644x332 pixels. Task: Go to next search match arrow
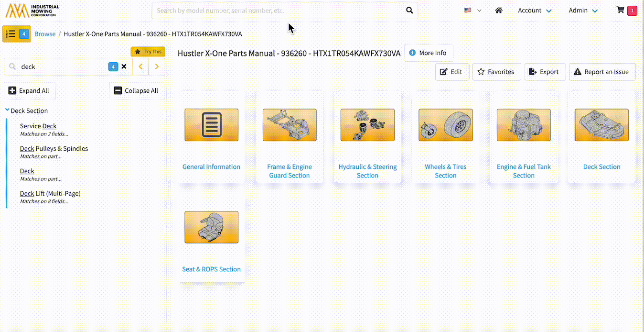[x=157, y=66]
